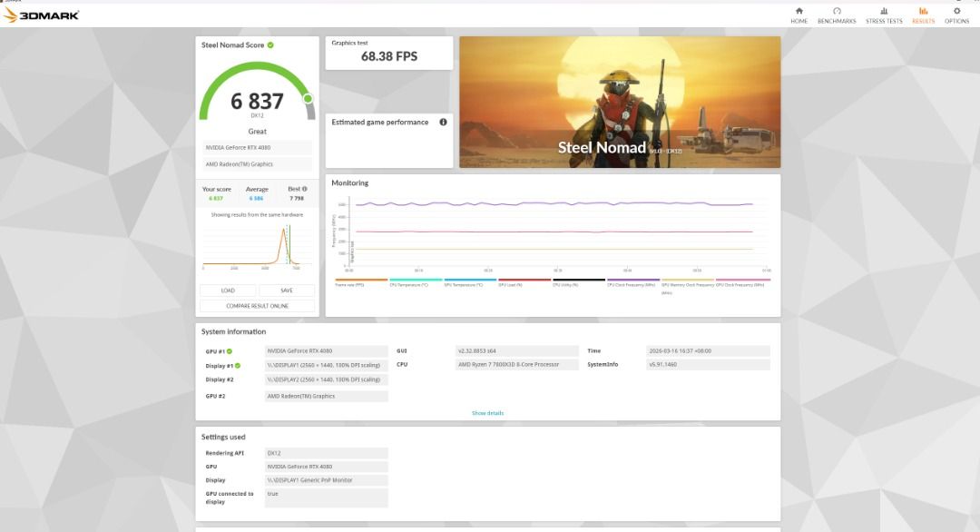
Task: Click the Great rating label
Action: click(257, 132)
